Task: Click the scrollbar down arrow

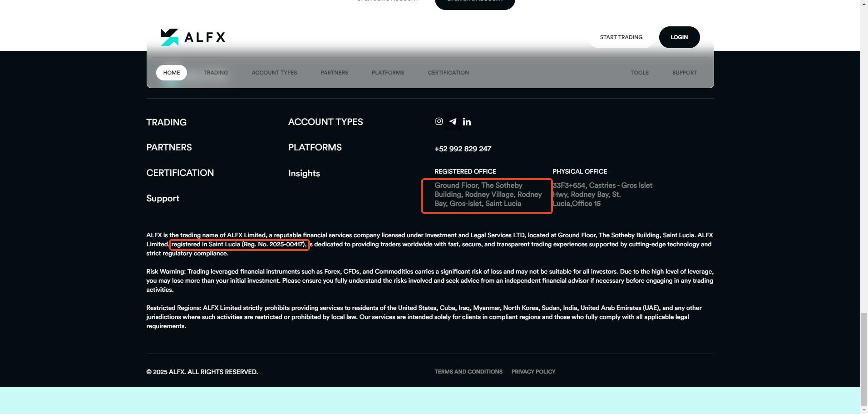Action: (x=864, y=410)
